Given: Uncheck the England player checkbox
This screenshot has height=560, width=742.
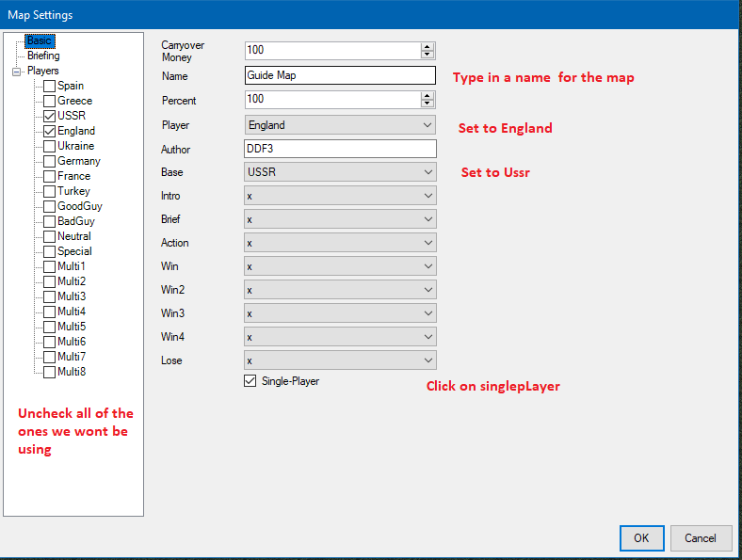Looking at the screenshot, I should [x=49, y=131].
